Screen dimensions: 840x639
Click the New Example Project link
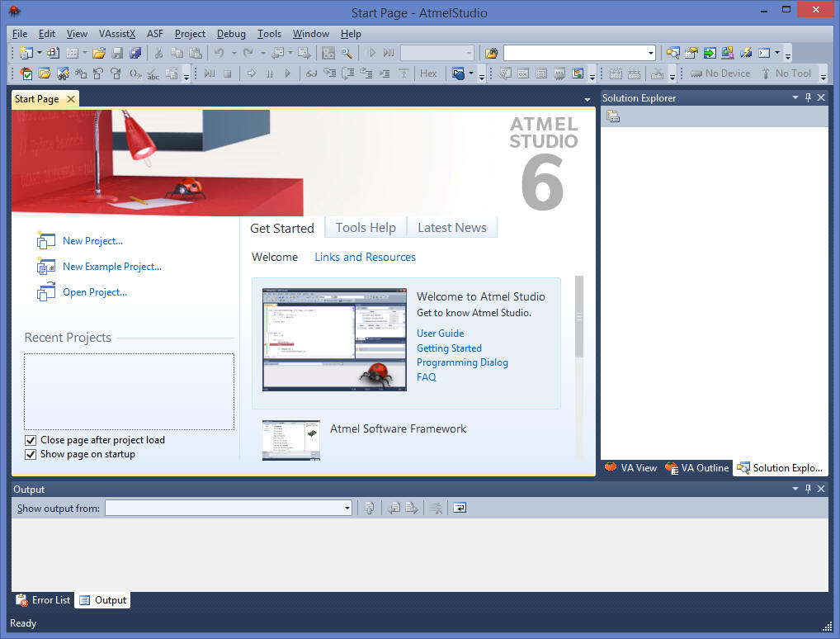pyautogui.click(x=112, y=267)
